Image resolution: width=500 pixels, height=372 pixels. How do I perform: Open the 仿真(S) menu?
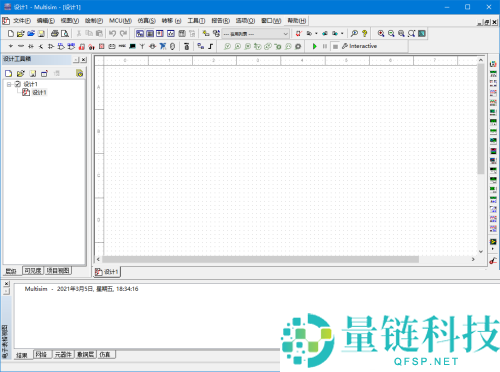tap(147, 21)
